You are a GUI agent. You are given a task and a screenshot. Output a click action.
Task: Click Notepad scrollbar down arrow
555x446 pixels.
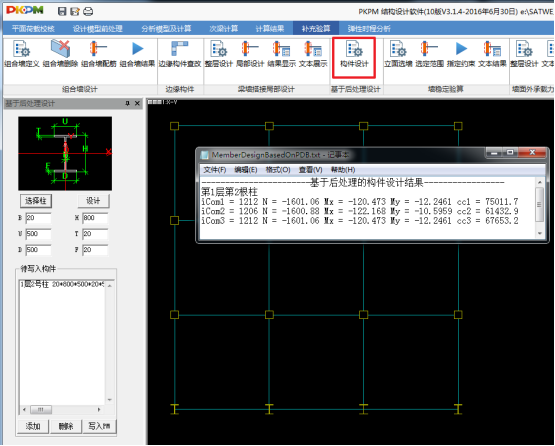539,233
